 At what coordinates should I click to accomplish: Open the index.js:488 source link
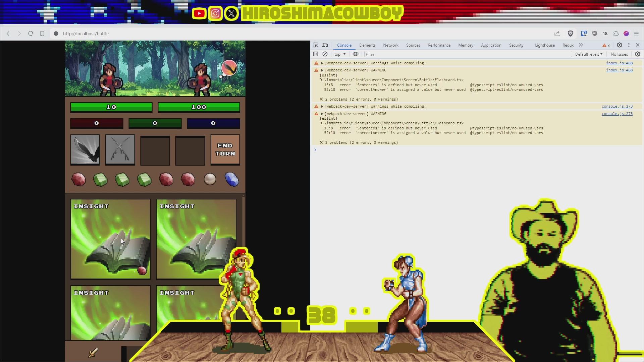(x=619, y=63)
